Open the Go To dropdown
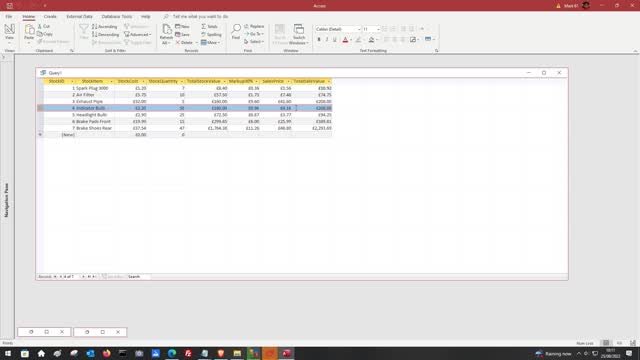640x360 pixels. tap(254, 34)
